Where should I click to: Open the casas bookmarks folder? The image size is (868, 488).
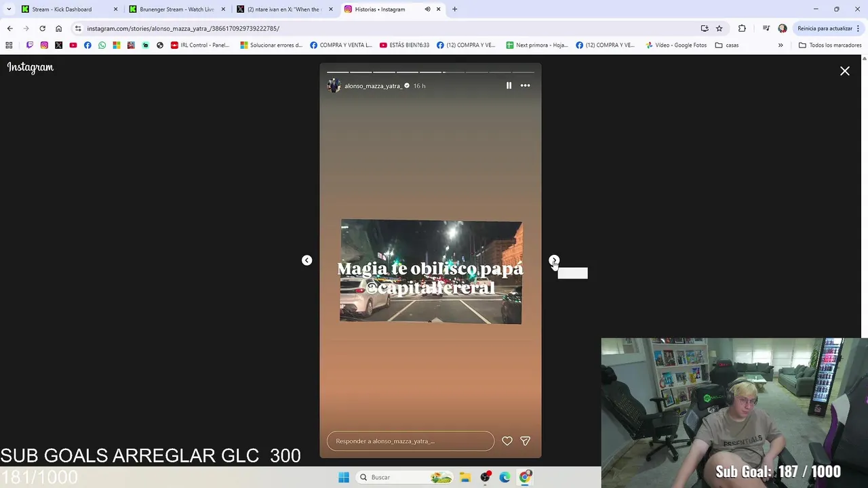(x=727, y=45)
